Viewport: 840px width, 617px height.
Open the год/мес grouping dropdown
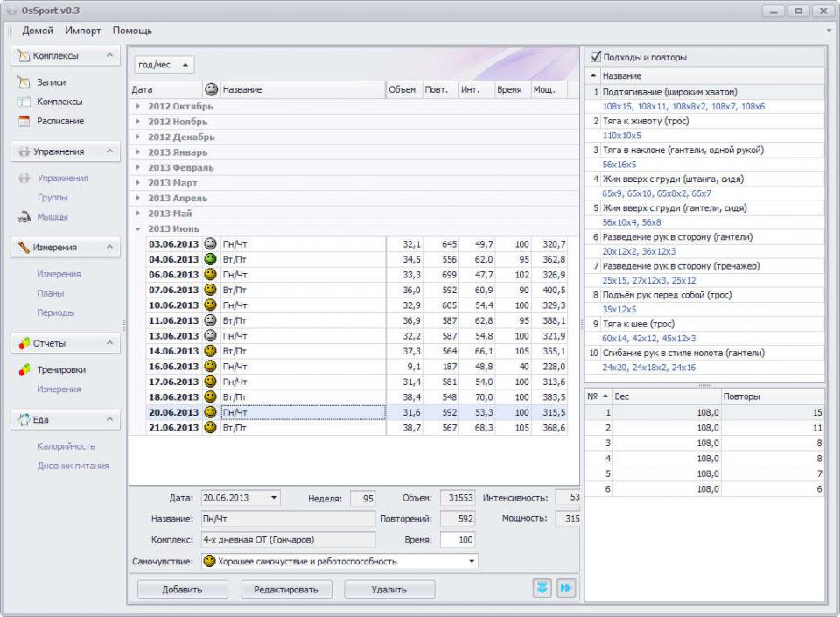click(x=164, y=65)
